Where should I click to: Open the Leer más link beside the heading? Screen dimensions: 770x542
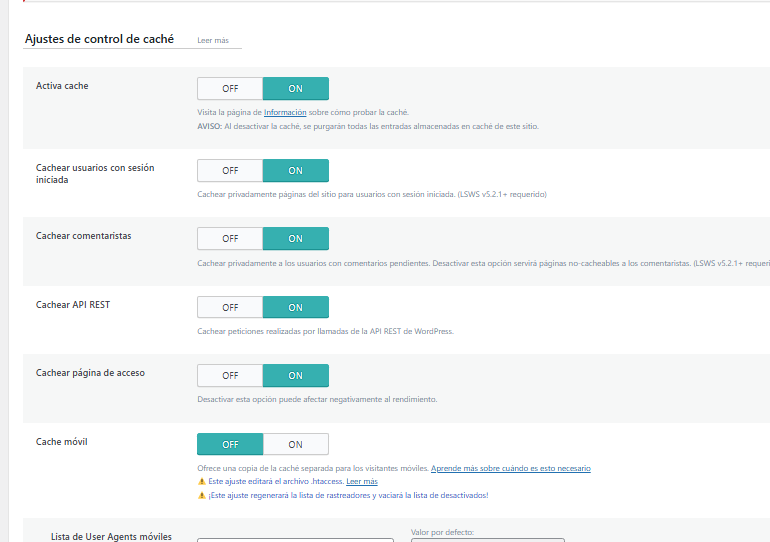coord(213,40)
